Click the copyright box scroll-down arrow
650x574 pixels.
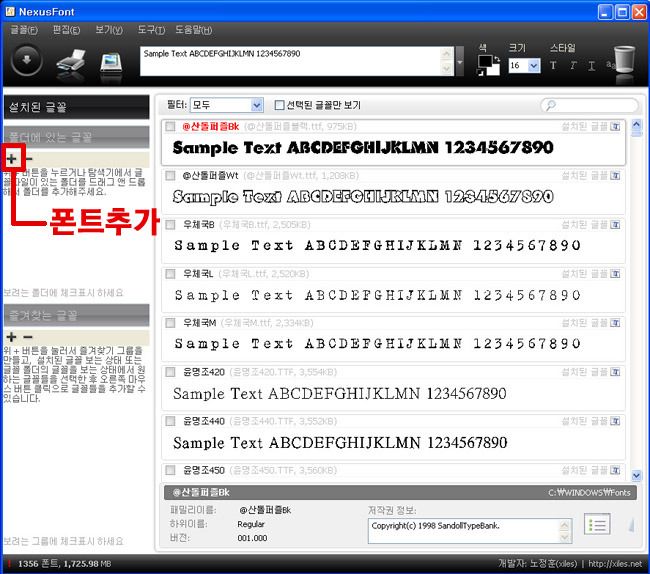tap(565, 537)
